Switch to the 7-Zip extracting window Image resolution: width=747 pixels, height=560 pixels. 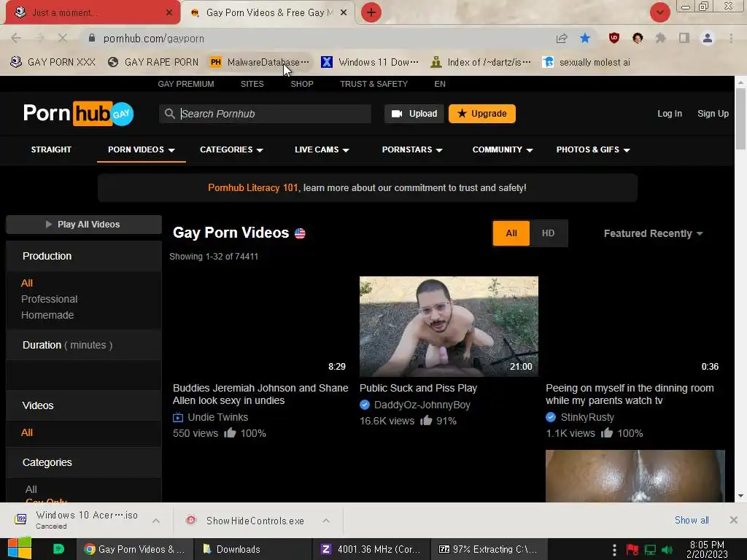point(489,549)
